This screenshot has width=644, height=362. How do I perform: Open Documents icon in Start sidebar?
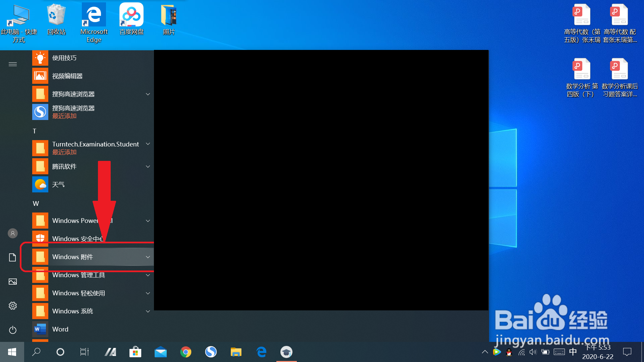(x=13, y=257)
